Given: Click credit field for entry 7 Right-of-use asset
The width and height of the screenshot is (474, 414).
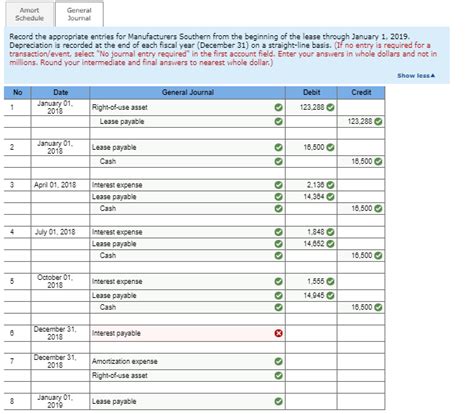Looking at the screenshot, I should click(361, 375).
